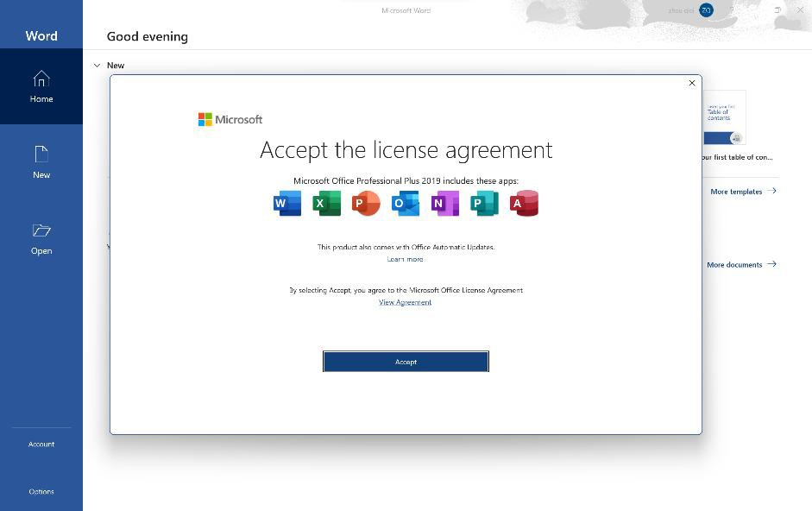Close the license agreement dialog
812x511 pixels.
pos(691,83)
